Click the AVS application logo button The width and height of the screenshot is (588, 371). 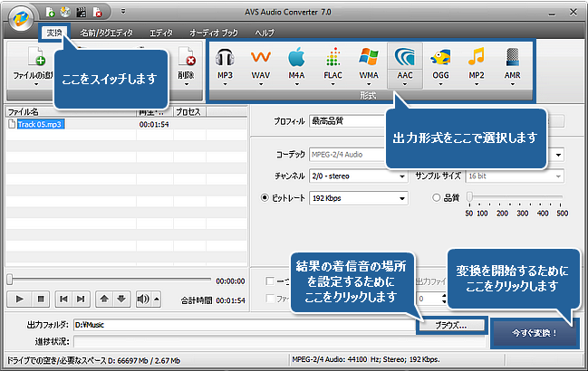(x=21, y=19)
